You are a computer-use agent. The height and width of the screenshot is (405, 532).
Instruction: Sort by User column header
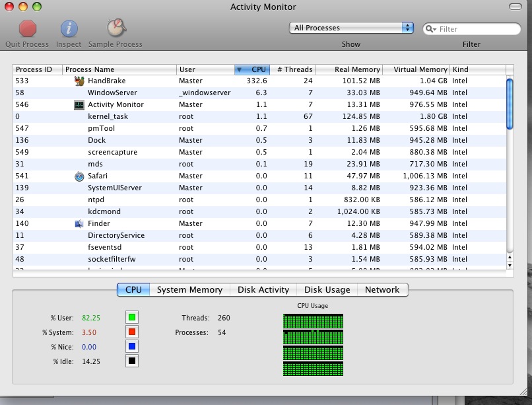205,69
